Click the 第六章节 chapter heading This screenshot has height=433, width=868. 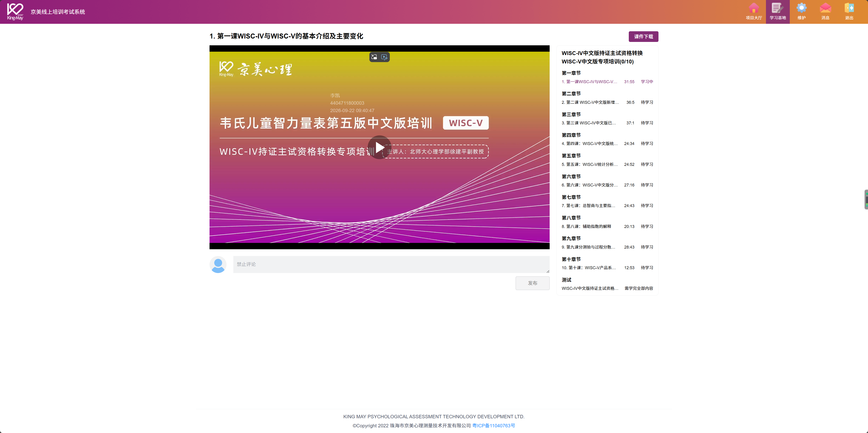[x=571, y=177]
